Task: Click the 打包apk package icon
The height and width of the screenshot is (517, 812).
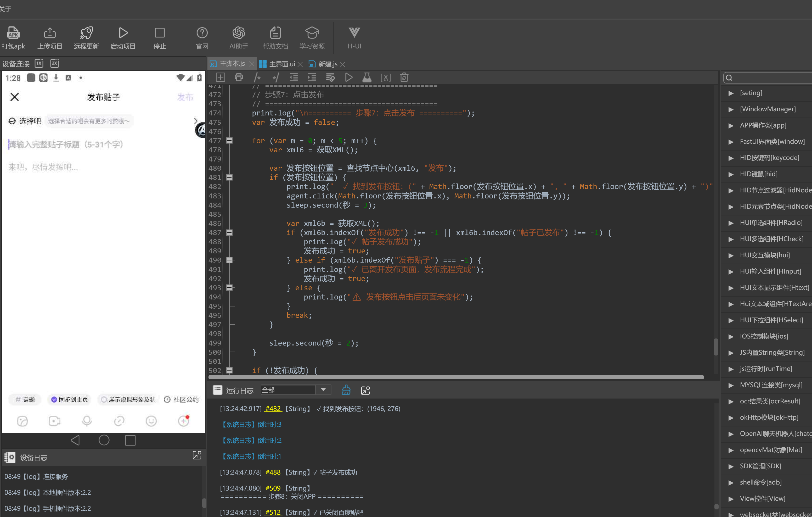Action: 13,33
